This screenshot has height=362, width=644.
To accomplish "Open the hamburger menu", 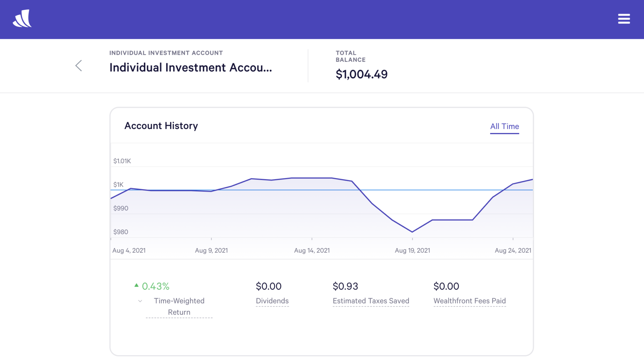I will click(x=624, y=19).
